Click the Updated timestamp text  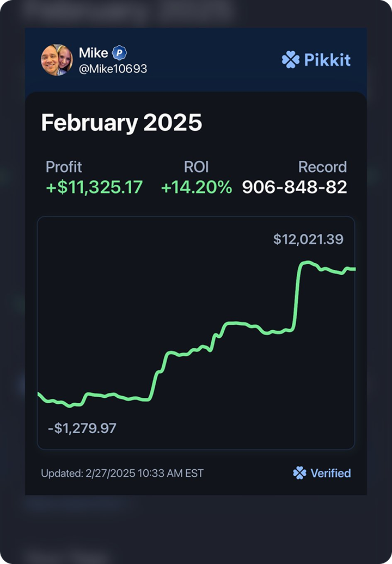coord(122,473)
